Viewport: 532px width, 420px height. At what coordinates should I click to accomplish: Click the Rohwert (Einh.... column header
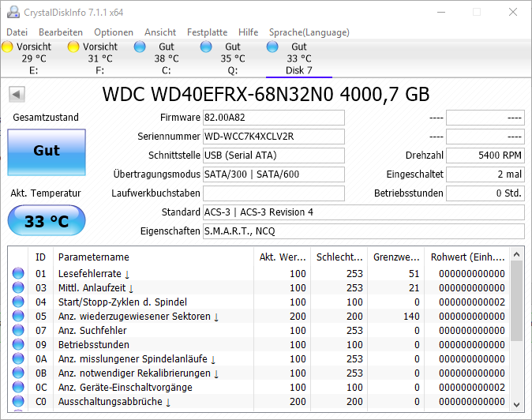pos(467,257)
